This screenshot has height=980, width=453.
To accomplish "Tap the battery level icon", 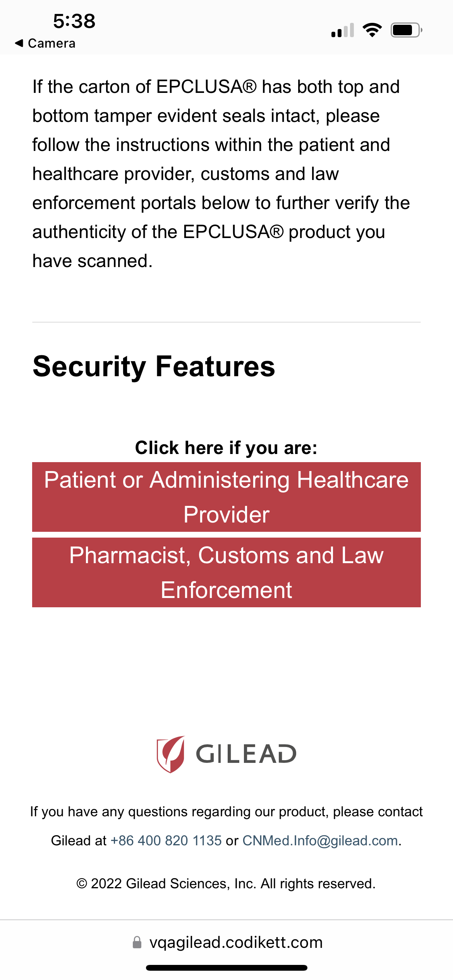I will pos(406,30).
